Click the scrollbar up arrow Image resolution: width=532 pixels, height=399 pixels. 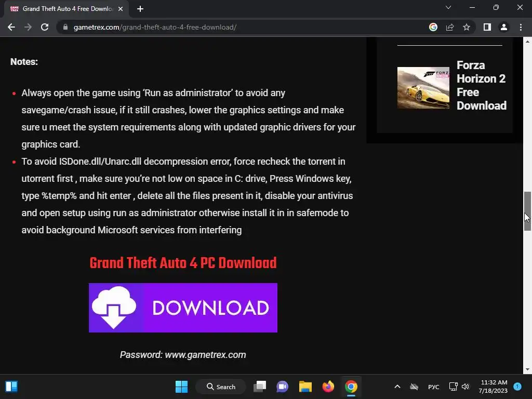pyautogui.click(x=527, y=42)
